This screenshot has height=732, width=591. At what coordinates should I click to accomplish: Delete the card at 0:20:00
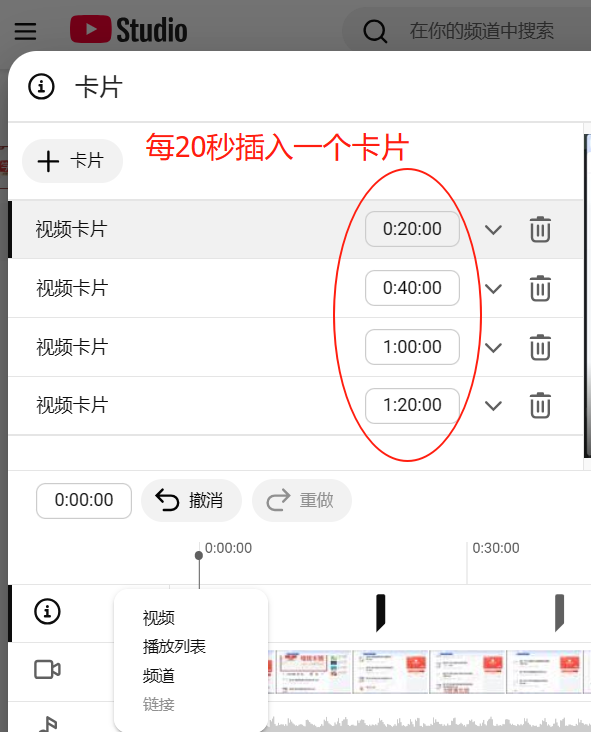540,229
